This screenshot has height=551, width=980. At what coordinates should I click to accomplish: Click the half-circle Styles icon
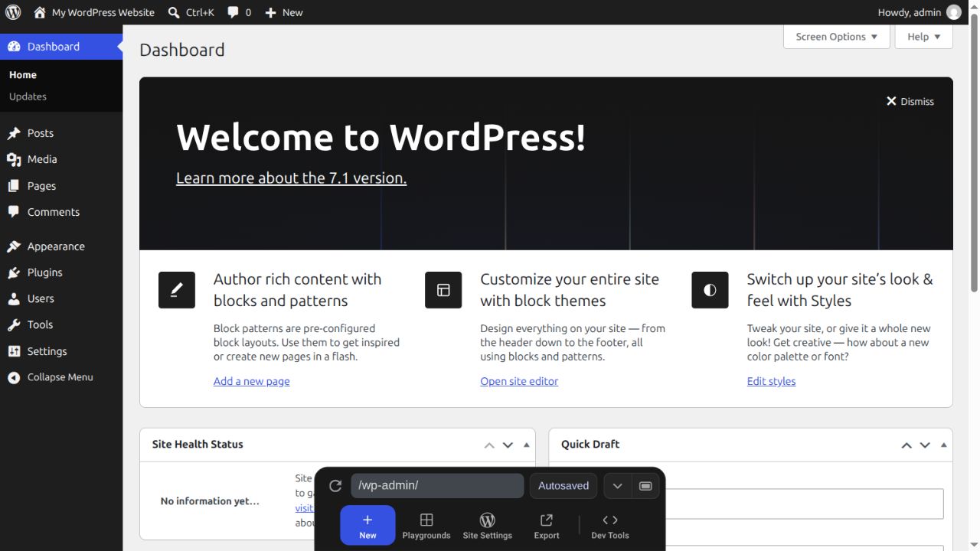click(710, 290)
